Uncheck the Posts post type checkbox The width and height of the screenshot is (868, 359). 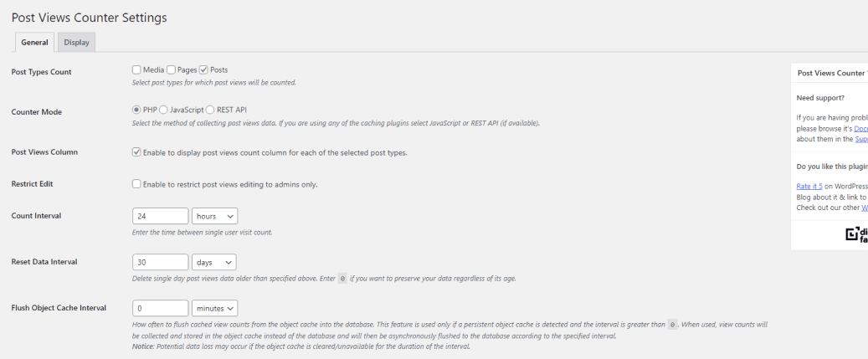tap(203, 69)
